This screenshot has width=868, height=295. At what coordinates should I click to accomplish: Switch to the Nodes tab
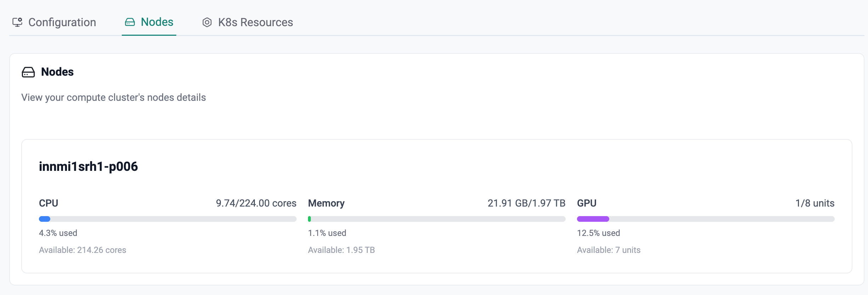(157, 22)
